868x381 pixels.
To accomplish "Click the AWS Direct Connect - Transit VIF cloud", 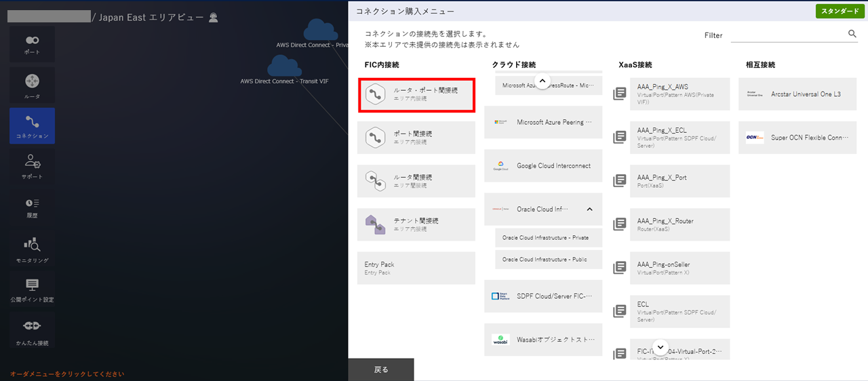I will tap(284, 66).
